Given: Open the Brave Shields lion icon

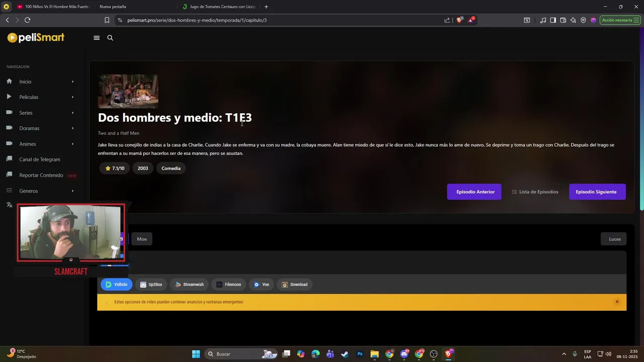Looking at the screenshot, I should pos(459,20).
